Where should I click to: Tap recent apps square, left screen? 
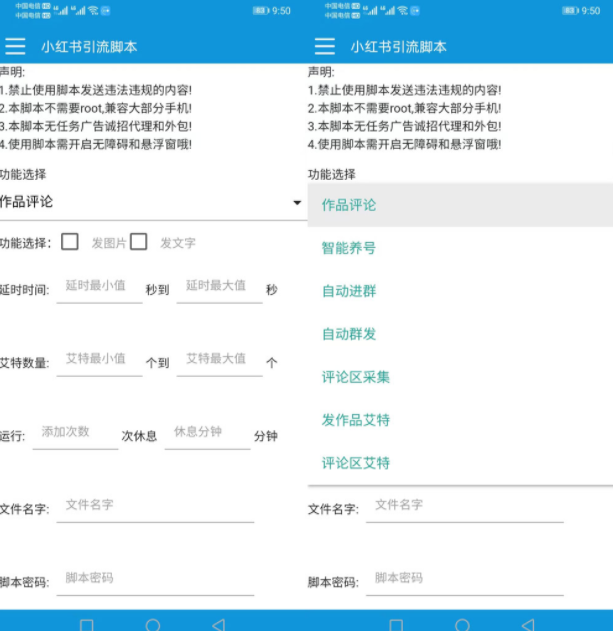(87, 625)
